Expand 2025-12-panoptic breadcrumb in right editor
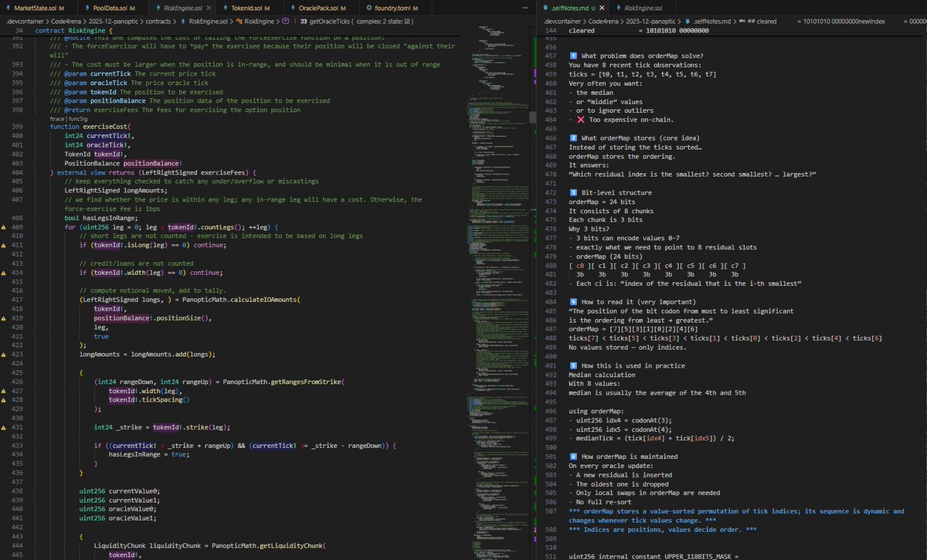Viewport: 927px width, 560px height. (652, 23)
